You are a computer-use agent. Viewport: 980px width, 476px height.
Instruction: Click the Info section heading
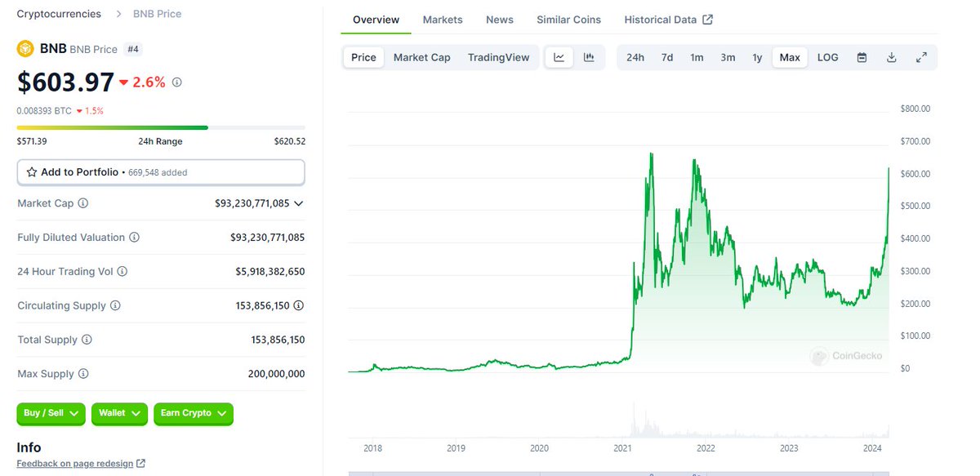click(29, 447)
